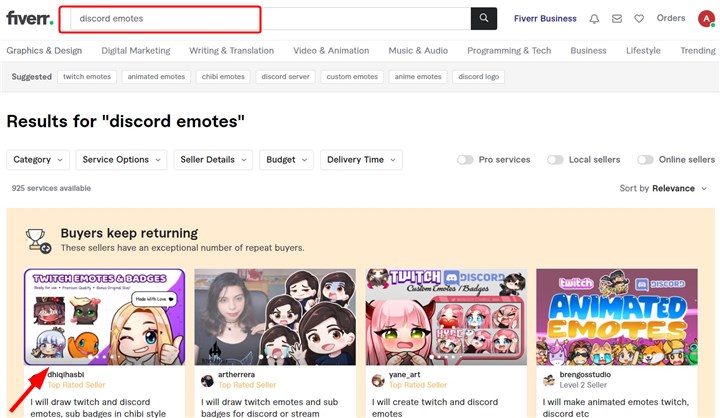
Task: Toggle the Pro services switch
Action: (x=465, y=160)
